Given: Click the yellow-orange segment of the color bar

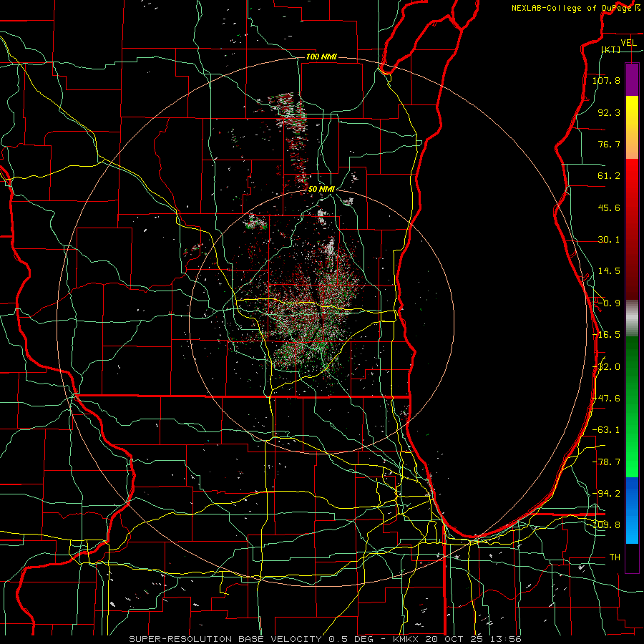Looking at the screenshot, I should coord(632,127).
